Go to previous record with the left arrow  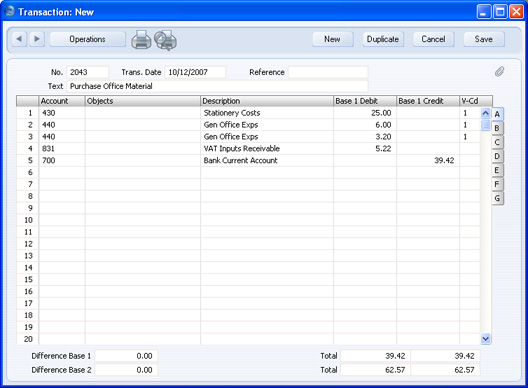coord(19,39)
